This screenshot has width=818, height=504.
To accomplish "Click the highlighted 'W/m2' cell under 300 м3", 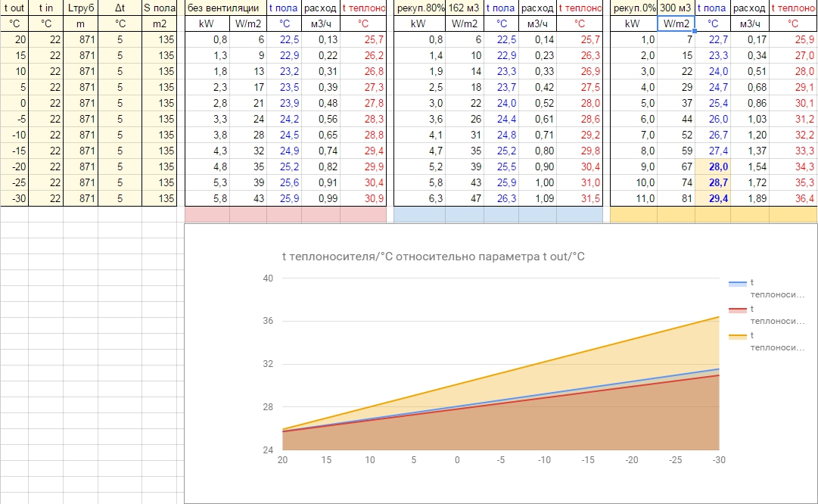I will [x=676, y=23].
